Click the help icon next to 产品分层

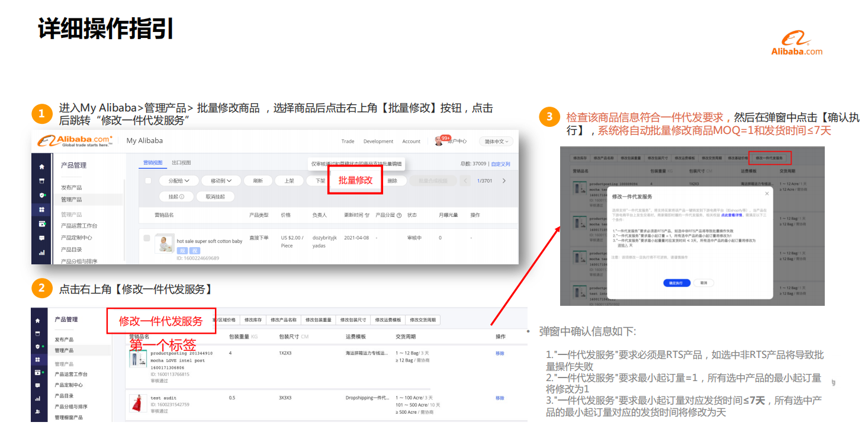pos(399,215)
